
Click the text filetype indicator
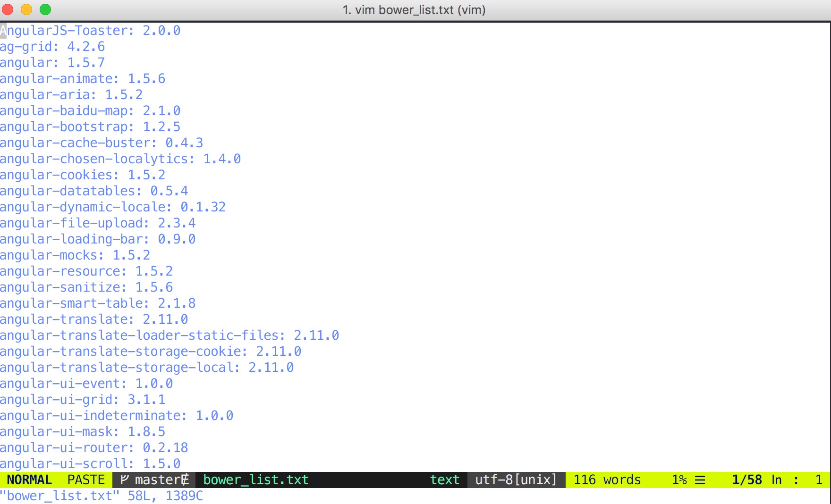click(444, 479)
